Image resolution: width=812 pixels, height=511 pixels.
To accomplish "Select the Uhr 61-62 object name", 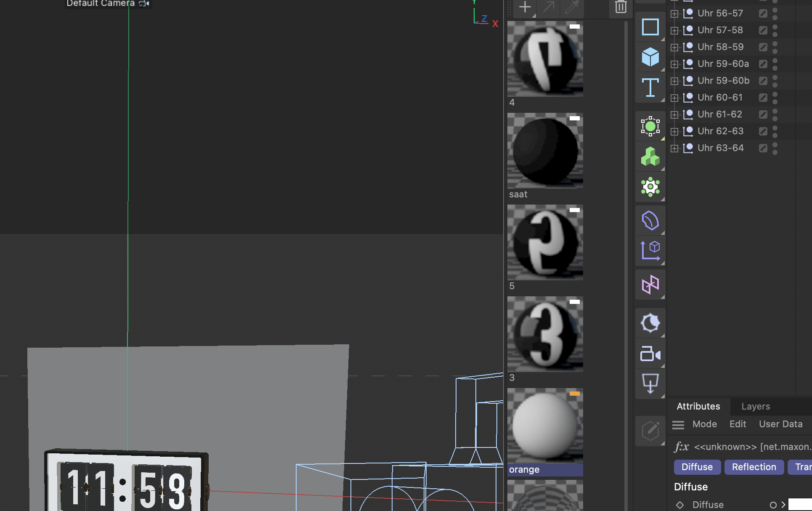I will point(720,114).
